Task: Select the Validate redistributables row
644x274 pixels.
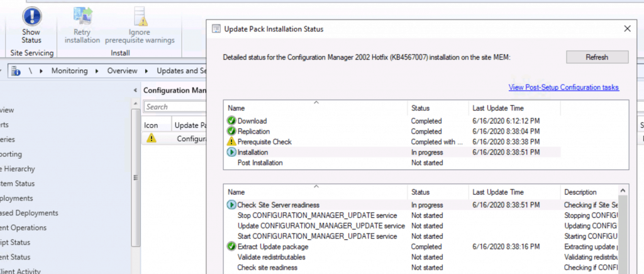Action: click(x=421, y=257)
